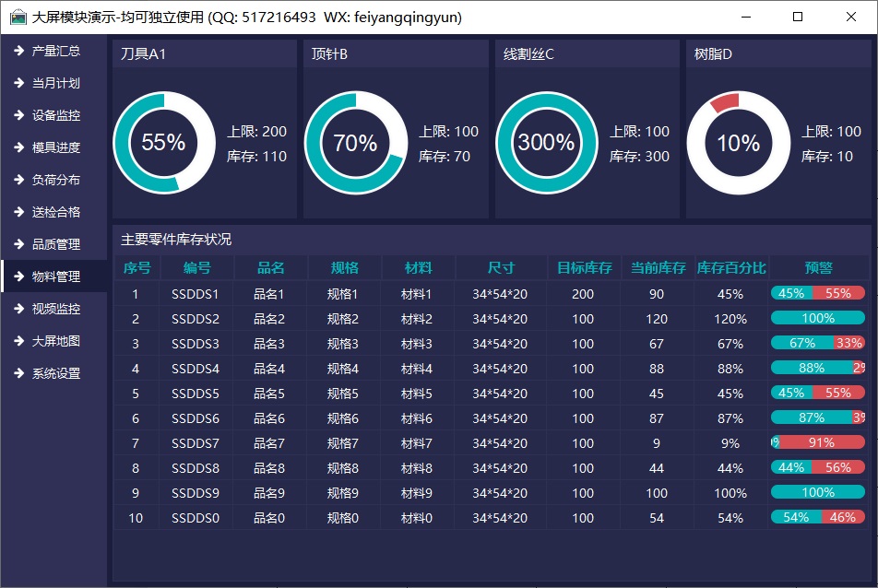Image resolution: width=878 pixels, height=588 pixels.
Task: Click the arrow icon beside 视频监控
Action: (18, 309)
